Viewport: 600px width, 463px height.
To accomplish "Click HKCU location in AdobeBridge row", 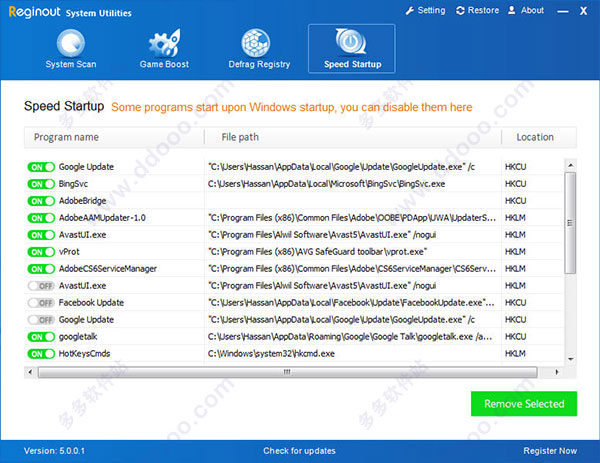I will (x=515, y=201).
